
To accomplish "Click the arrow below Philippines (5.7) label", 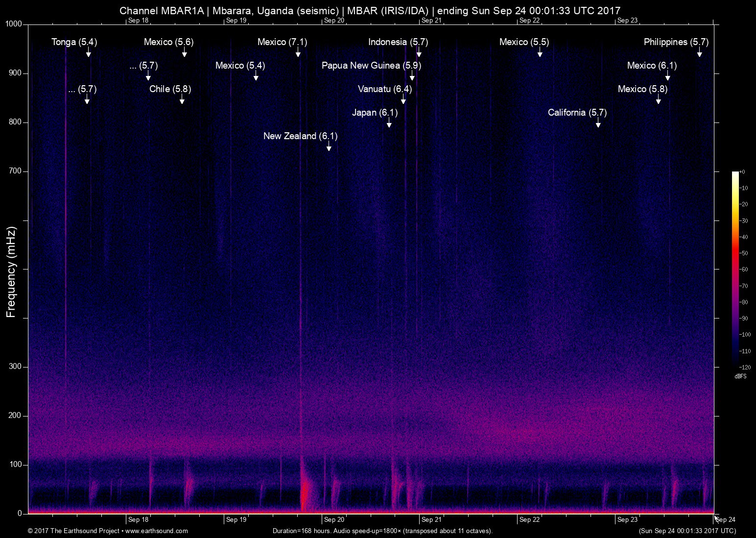I will 699,53.
